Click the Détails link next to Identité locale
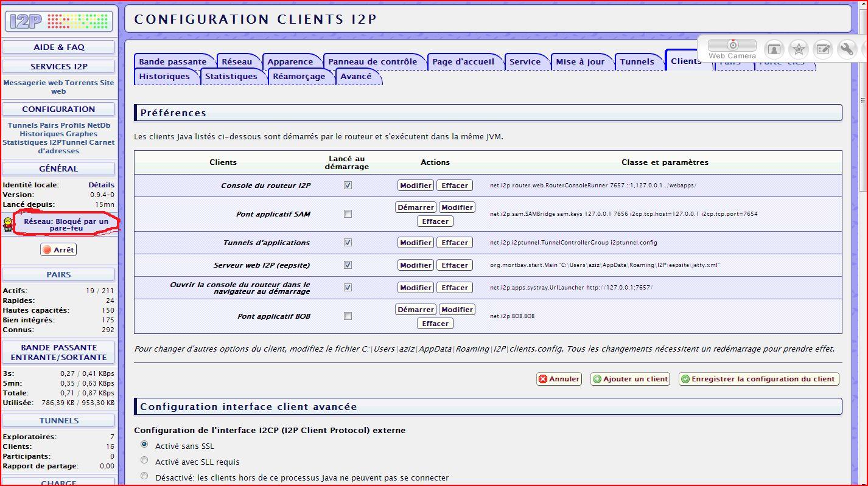 click(x=101, y=185)
